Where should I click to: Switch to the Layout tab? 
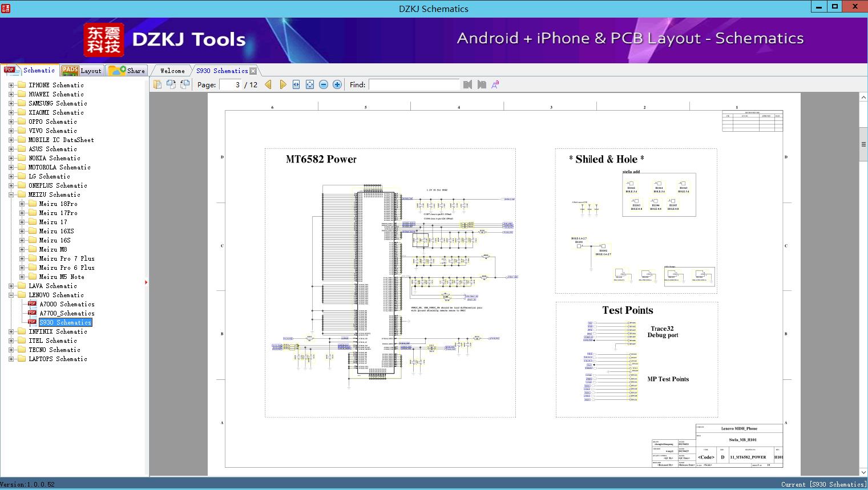point(82,71)
